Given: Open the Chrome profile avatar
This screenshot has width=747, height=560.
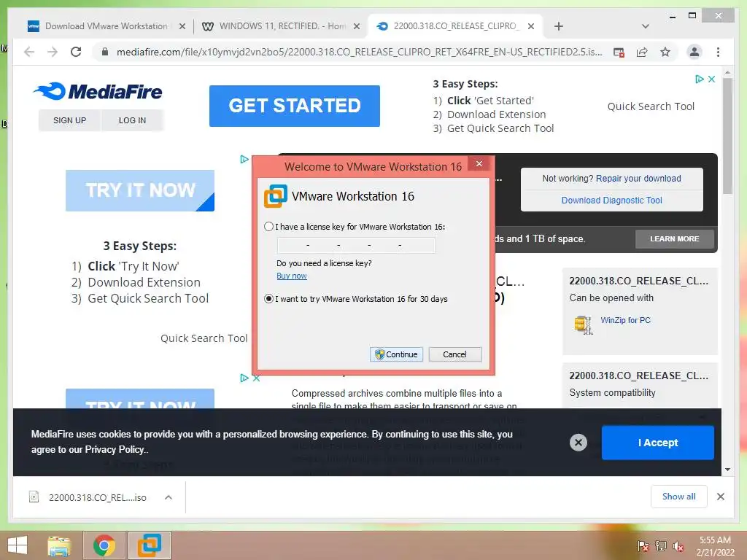Looking at the screenshot, I should coord(694,52).
